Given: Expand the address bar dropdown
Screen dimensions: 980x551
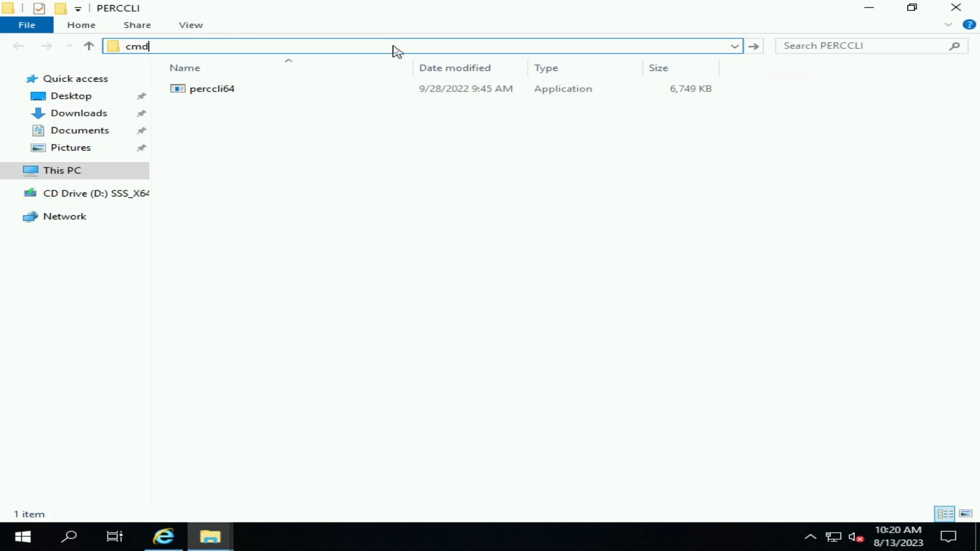Looking at the screenshot, I should 734,45.
